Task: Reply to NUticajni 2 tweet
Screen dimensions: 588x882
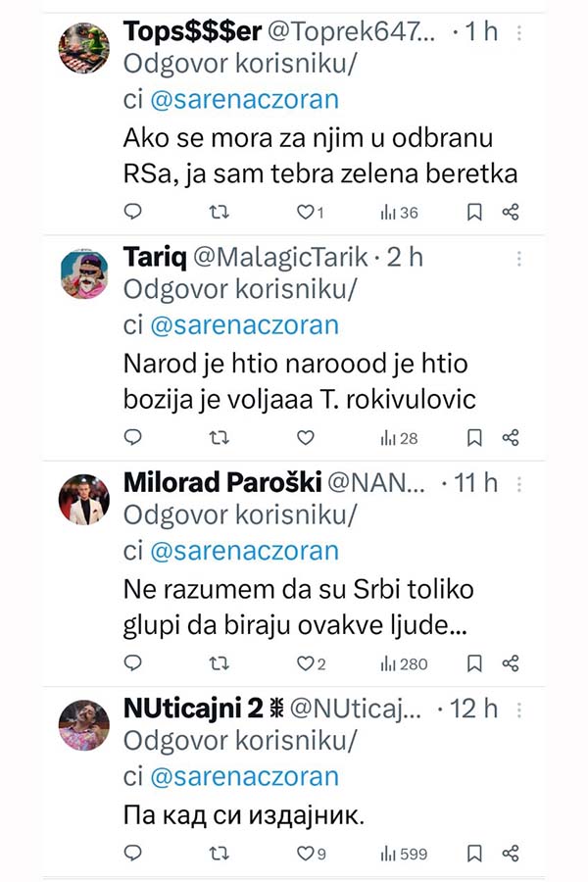Action: pos(133,854)
